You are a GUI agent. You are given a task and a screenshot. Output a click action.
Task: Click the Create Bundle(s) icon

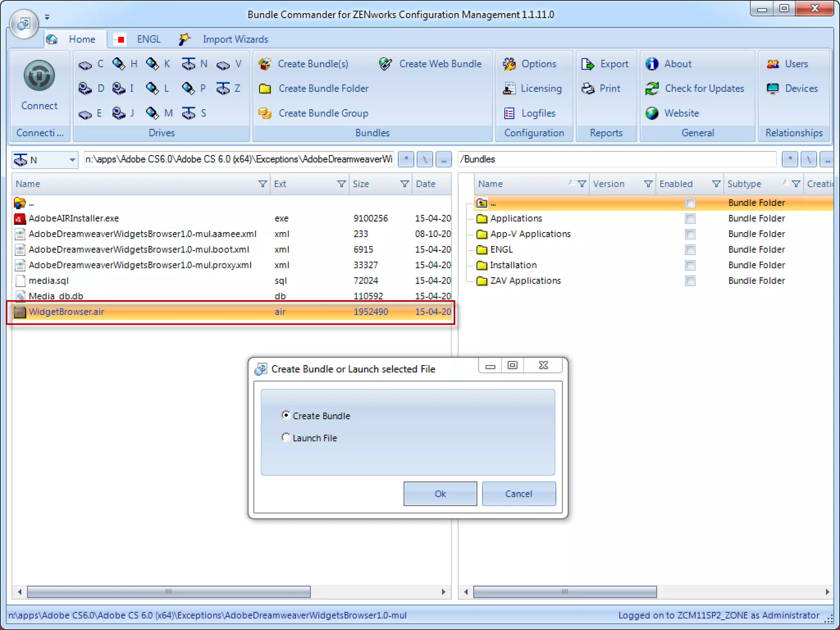coord(265,64)
